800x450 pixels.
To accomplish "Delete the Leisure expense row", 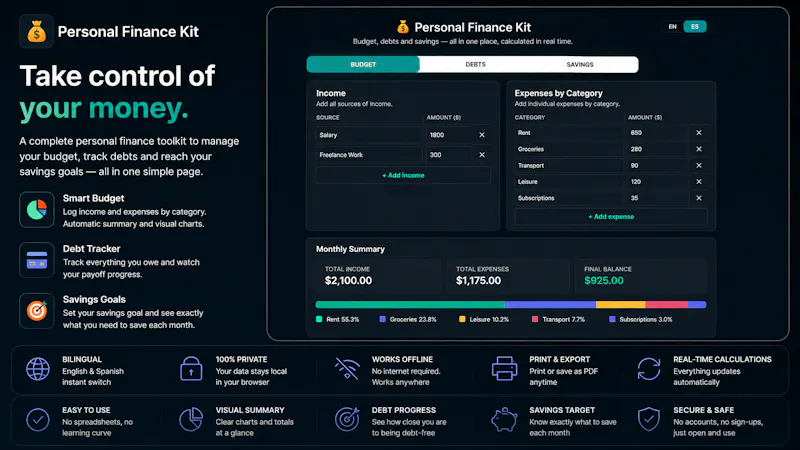I will click(x=699, y=182).
